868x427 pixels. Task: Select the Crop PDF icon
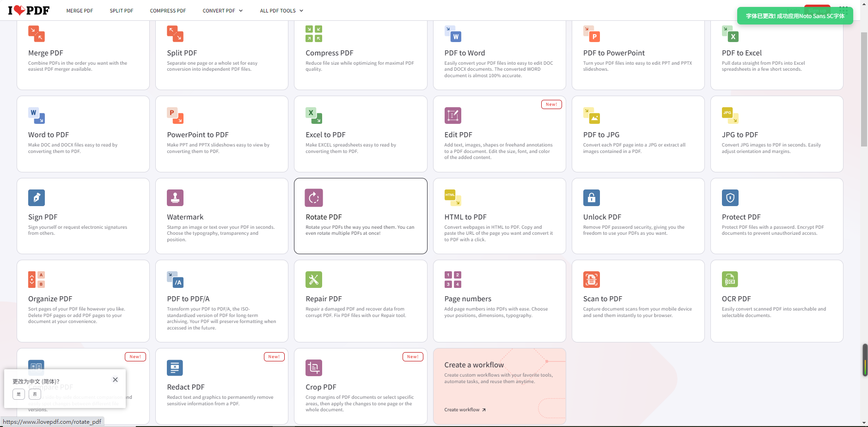(314, 368)
